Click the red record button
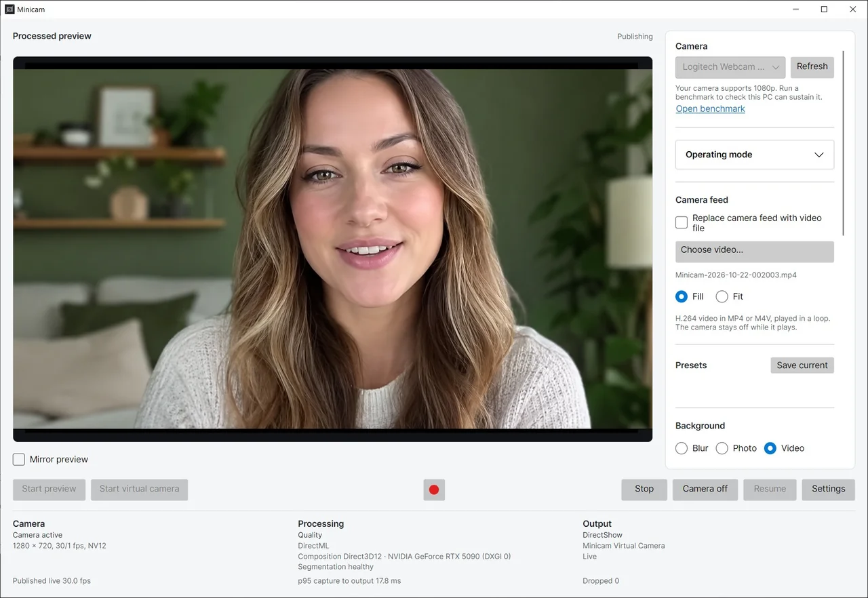 click(x=434, y=490)
